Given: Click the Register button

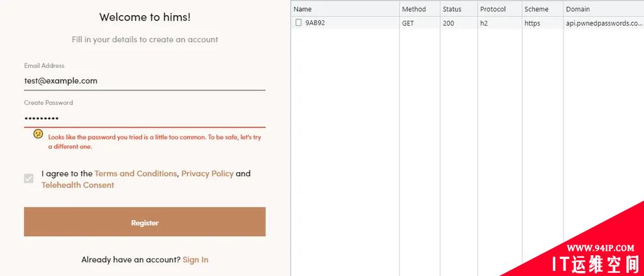Looking at the screenshot, I should click(145, 222).
